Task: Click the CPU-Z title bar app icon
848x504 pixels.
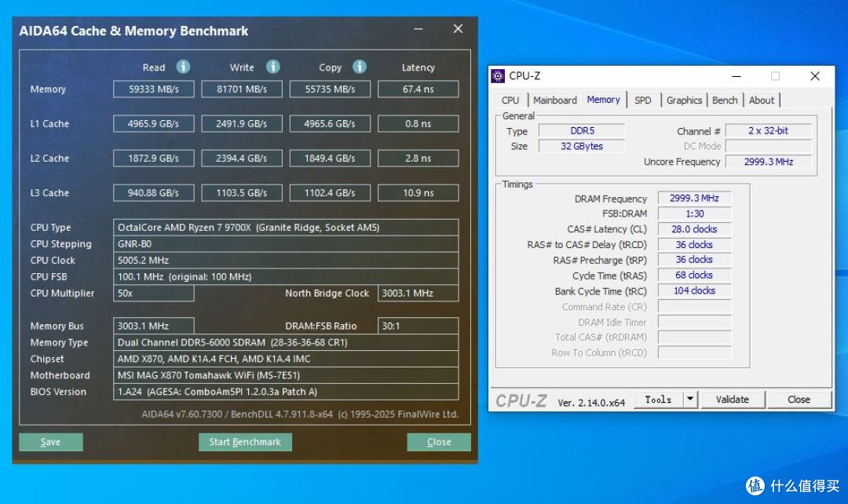Action: pyautogui.click(x=498, y=75)
